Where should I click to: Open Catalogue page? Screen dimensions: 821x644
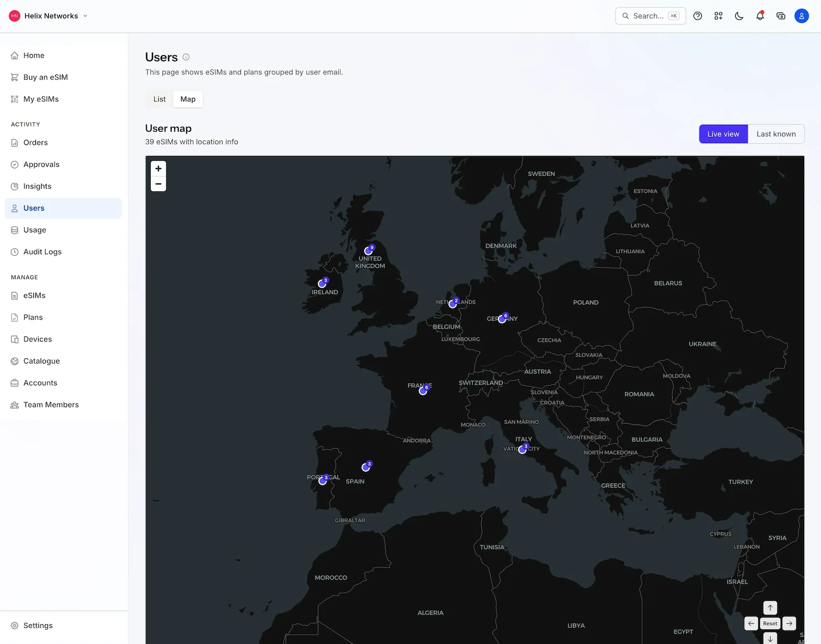(x=63, y=361)
